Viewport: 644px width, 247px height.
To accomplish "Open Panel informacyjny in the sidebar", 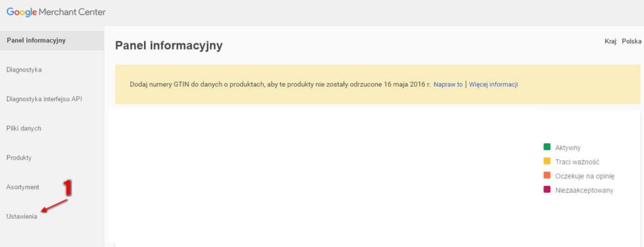I will click(x=52, y=40).
